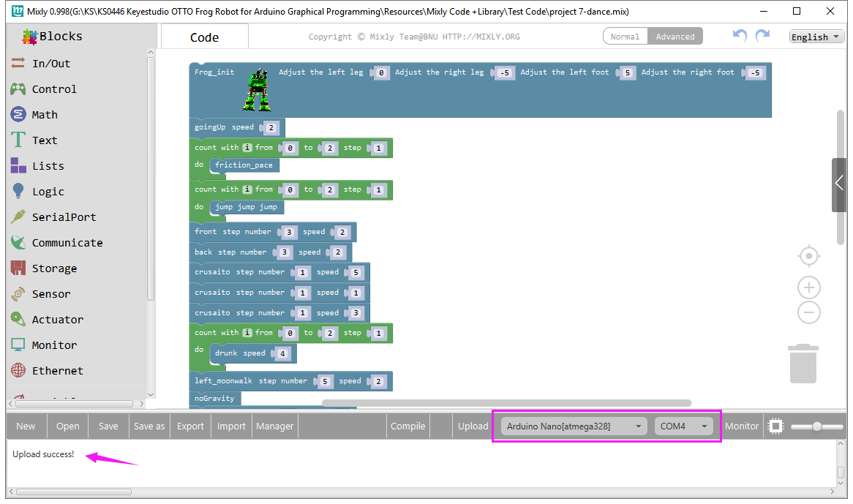Open the Storage floppy category icon
The height and width of the screenshot is (504, 853).
pyautogui.click(x=18, y=268)
